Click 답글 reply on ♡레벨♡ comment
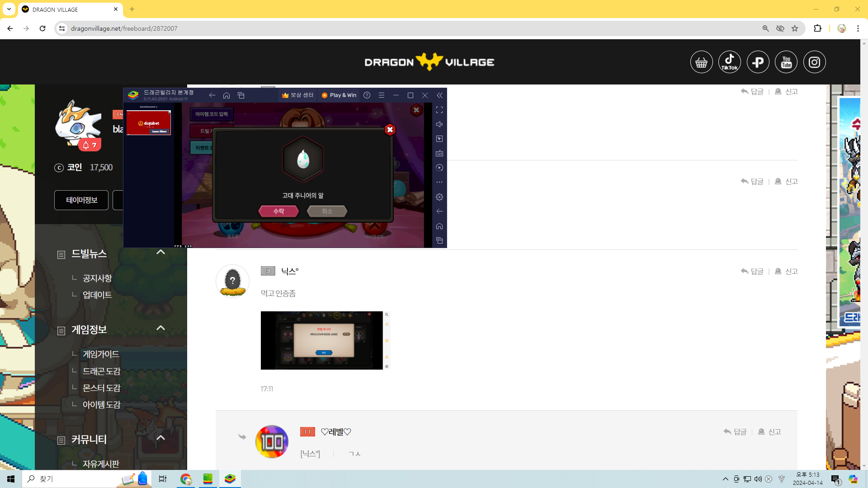Screen dimensions: 868x488 pyautogui.click(x=735, y=432)
